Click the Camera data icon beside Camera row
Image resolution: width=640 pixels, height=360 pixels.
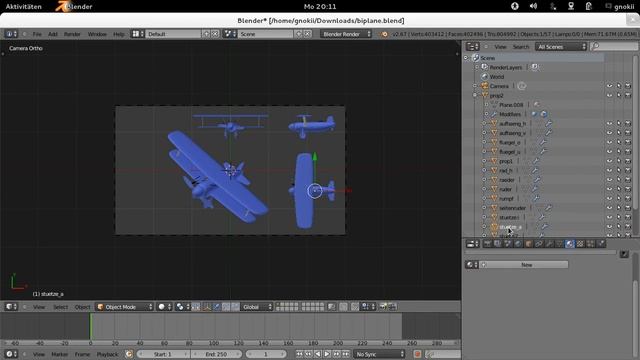(522, 86)
